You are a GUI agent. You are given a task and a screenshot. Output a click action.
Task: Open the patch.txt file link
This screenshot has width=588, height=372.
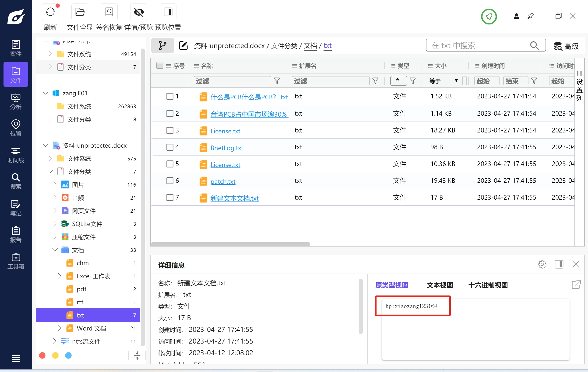[x=223, y=181]
